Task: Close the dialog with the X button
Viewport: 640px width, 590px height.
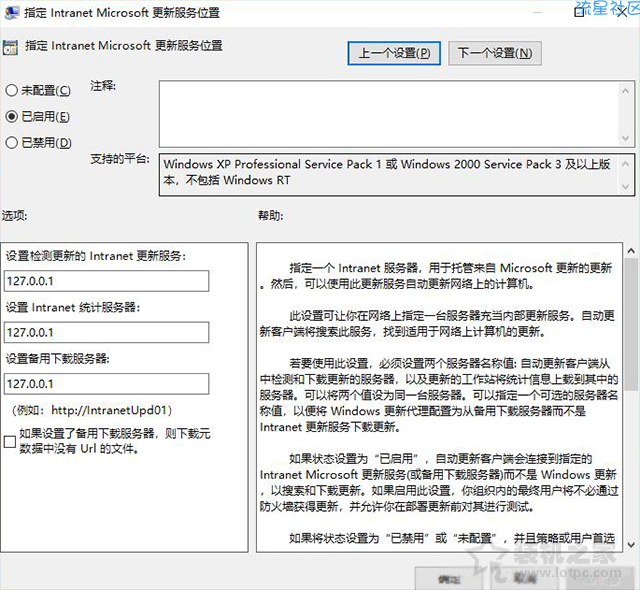Action: (622, 12)
